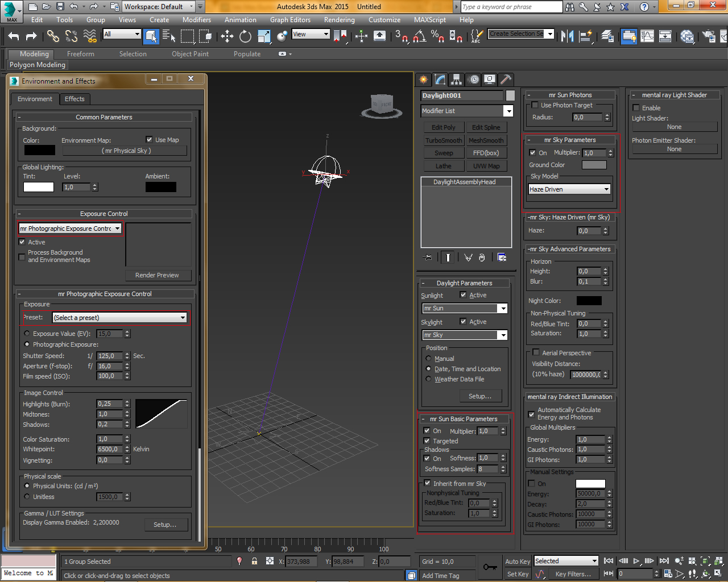Switch to the Effects tab
The width and height of the screenshot is (728, 582).
click(75, 99)
